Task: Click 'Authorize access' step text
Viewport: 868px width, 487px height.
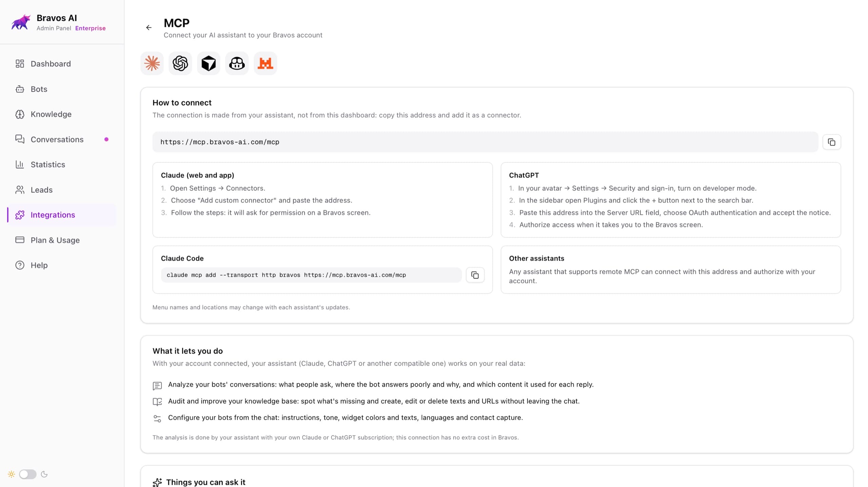Action: click(x=611, y=225)
